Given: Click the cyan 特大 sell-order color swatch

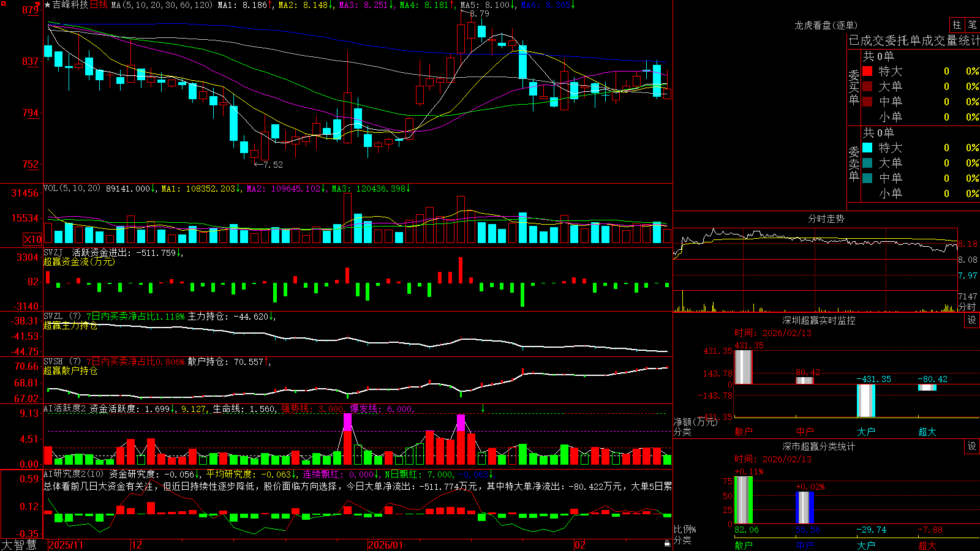Looking at the screenshot, I should (x=867, y=148).
